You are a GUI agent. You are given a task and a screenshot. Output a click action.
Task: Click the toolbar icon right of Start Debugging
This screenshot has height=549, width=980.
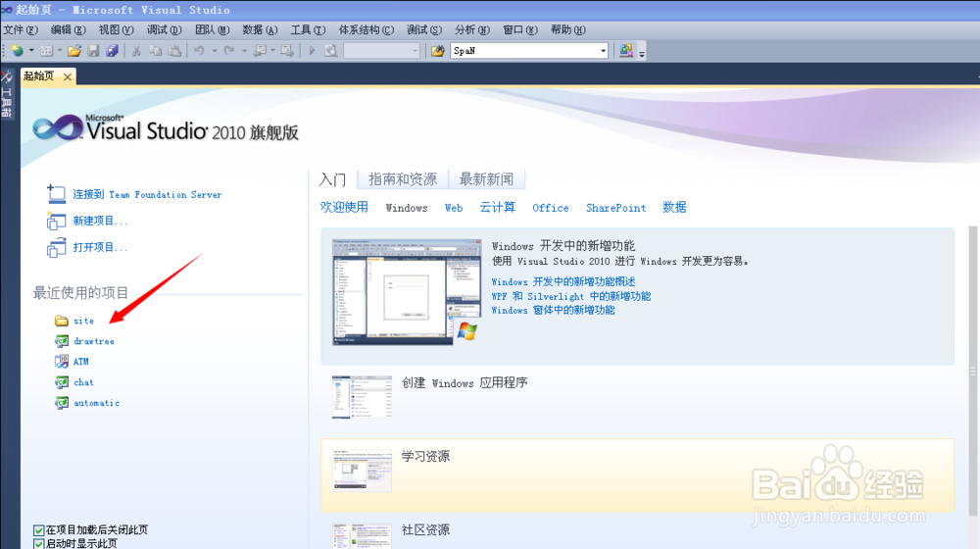coord(331,51)
